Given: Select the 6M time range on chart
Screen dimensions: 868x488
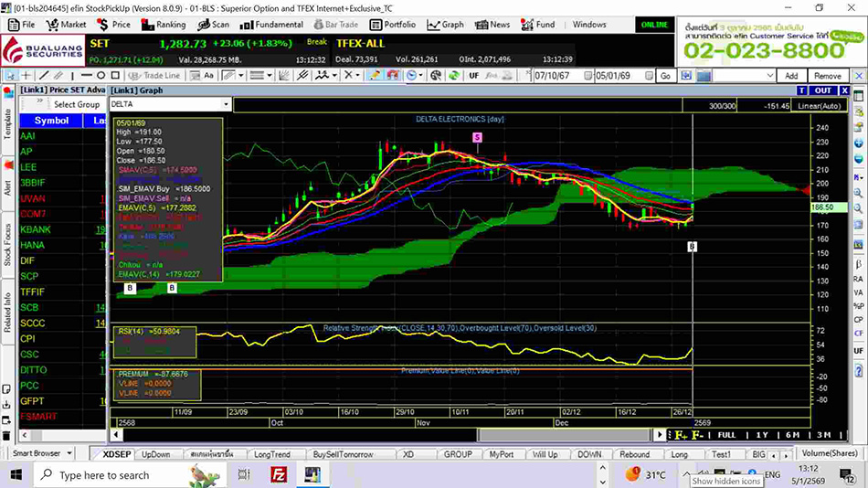Looking at the screenshot, I should pos(794,435).
